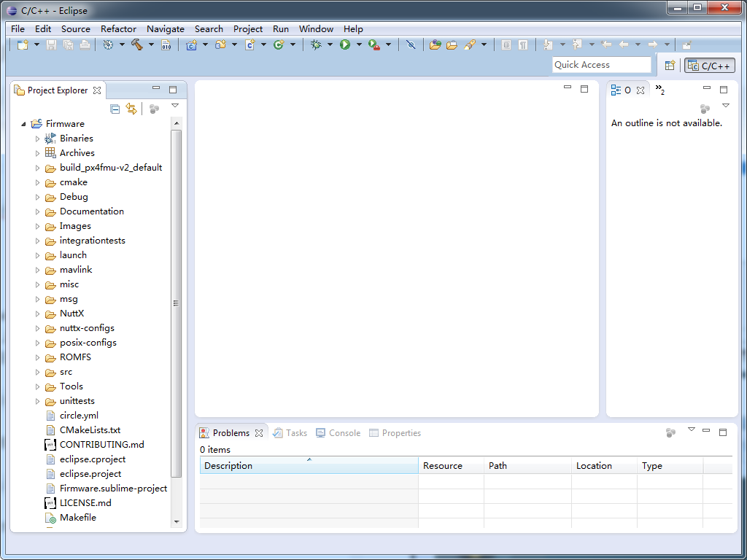Click the Quick Access search field
747x560 pixels.
(x=601, y=65)
